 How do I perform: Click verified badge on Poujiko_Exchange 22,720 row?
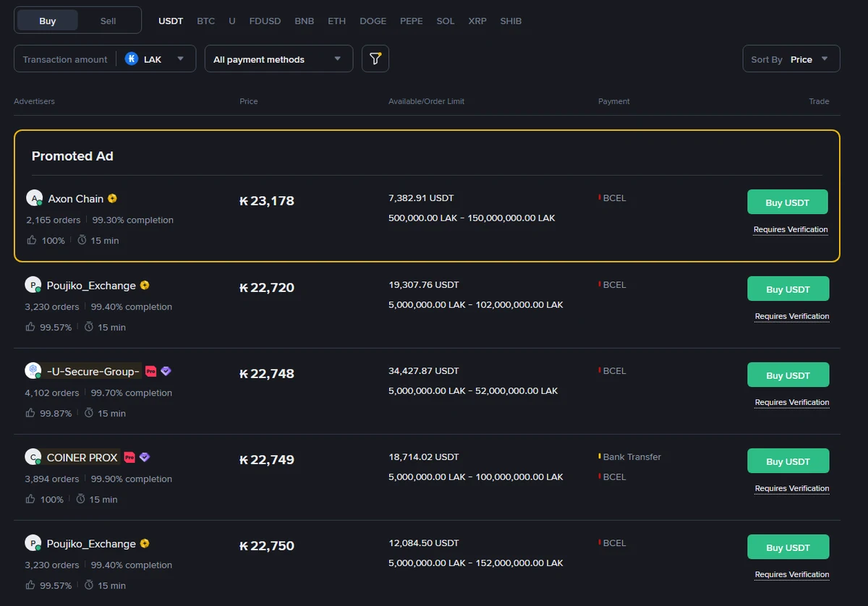[145, 285]
